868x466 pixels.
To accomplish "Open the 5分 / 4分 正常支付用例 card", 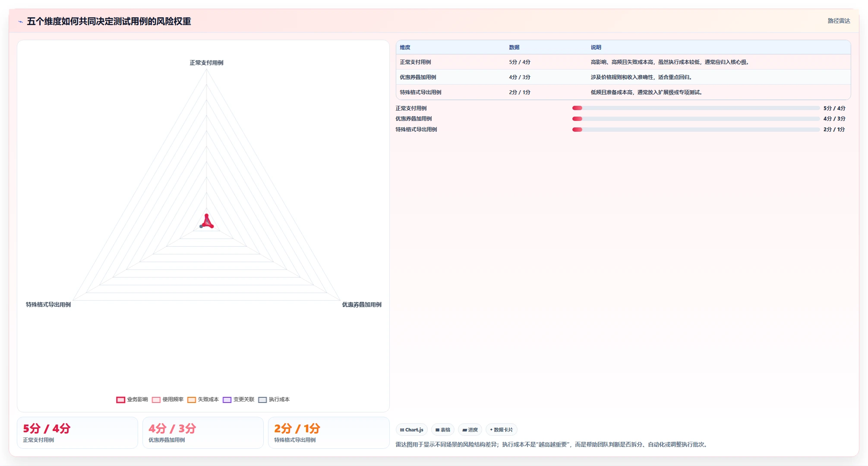I will (77, 433).
